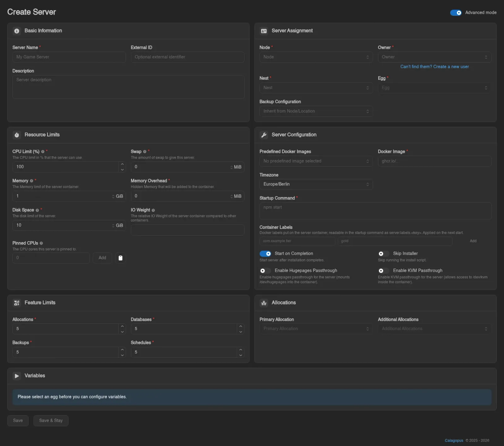Disable the Advanced mode toggle

click(455, 13)
